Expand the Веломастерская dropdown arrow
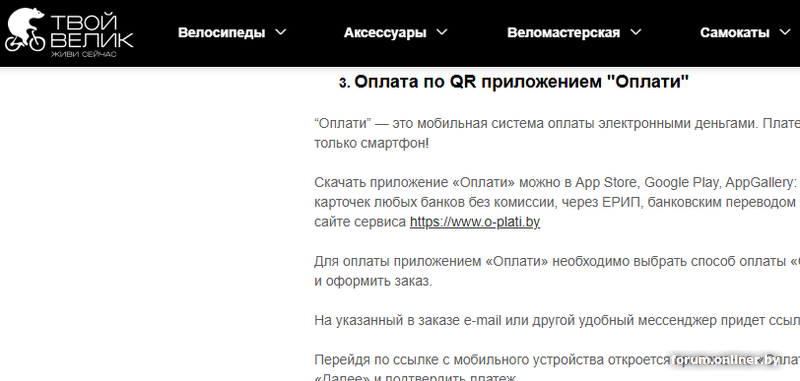 click(x=635, y=32)
